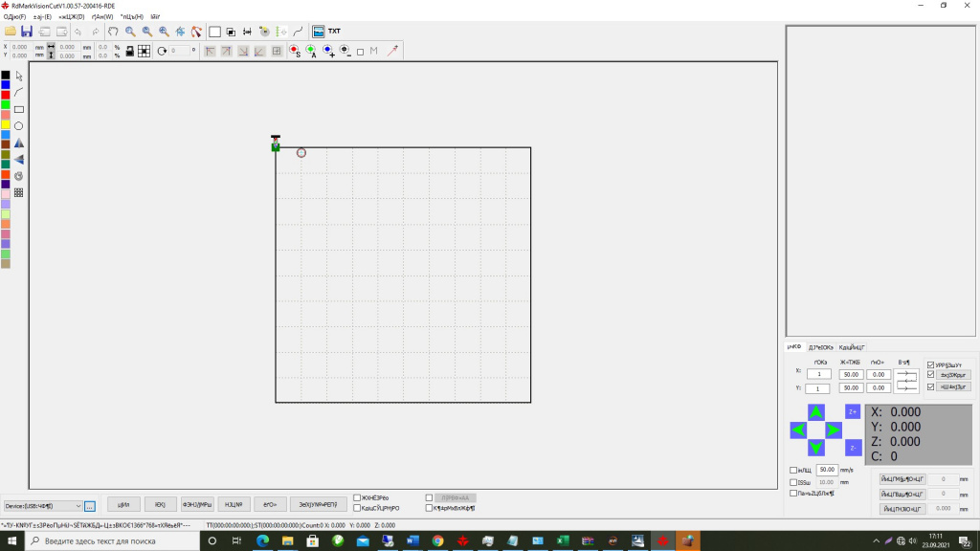Toggle the checkbox beside the 10.00 mm field
Screen dimensions: 980x551
(x=793, y=482)
